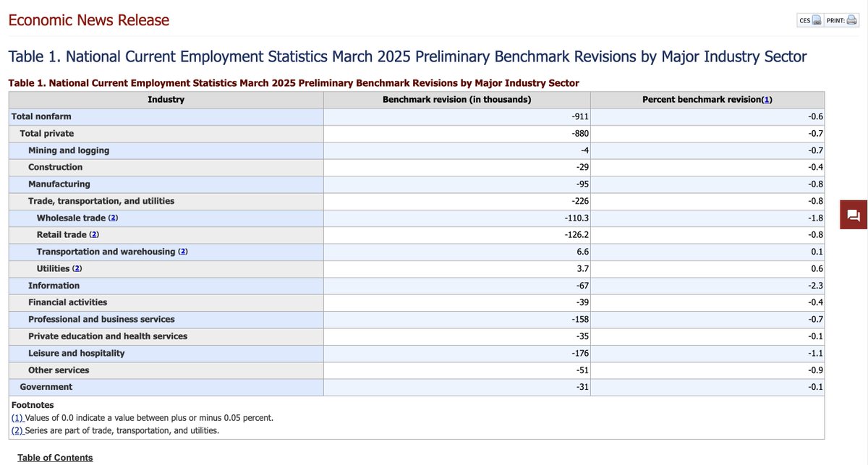This screenshot has height=465, width=868.
Task: Open footnote (1) link in column header
Action: point(767,100)
